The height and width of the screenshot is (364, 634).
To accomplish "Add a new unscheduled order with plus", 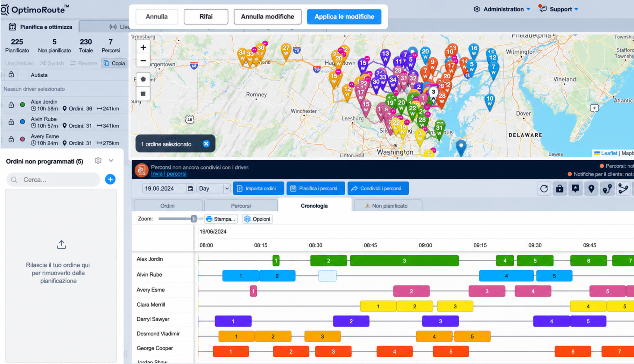I will point(110,179).
